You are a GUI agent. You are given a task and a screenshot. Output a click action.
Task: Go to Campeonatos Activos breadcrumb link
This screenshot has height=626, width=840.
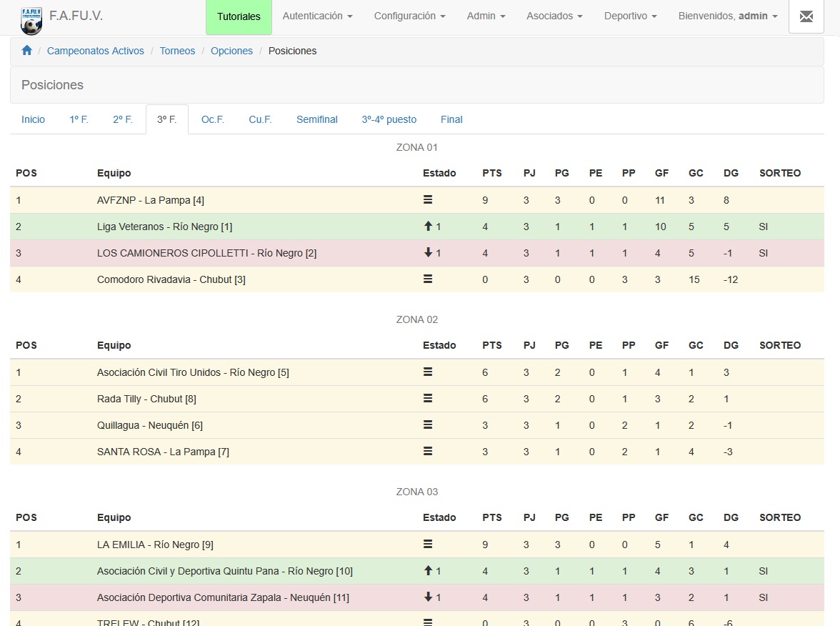96,51
